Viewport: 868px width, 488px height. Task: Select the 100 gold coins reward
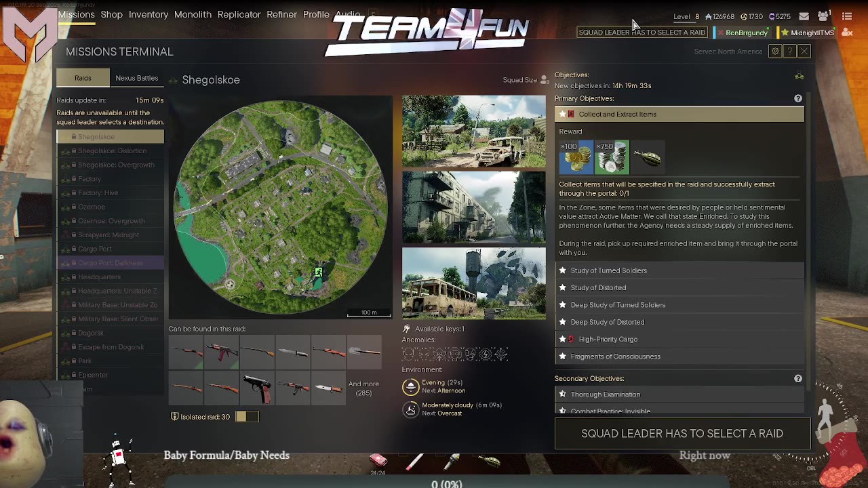pos(576,157)
